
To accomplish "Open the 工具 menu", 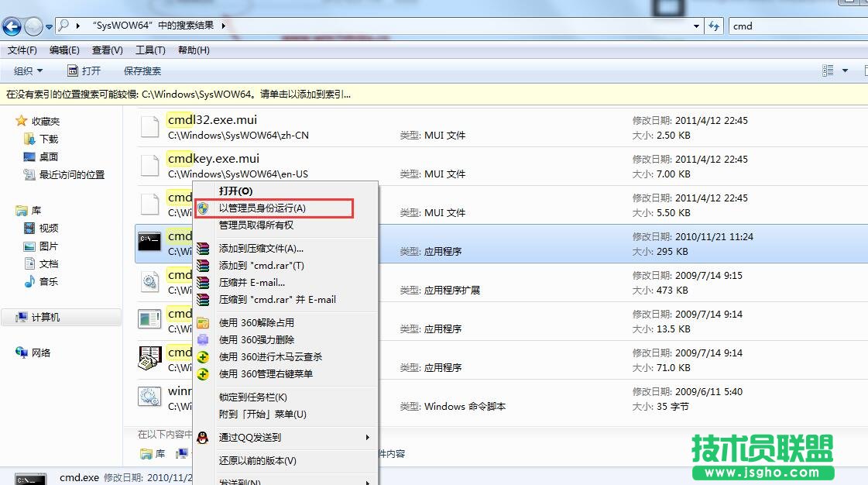I will pos(149,50).
